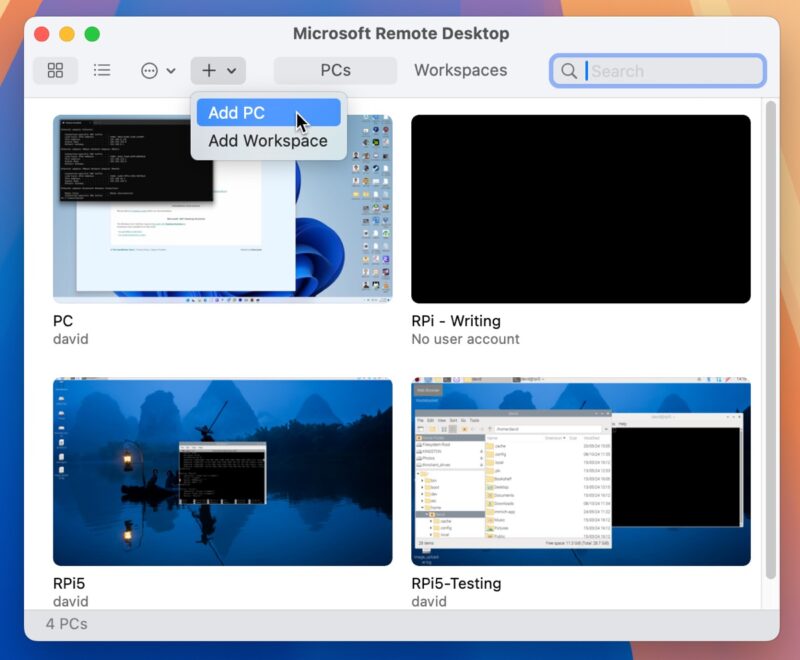Select the PCs tab
This screenshot has height=660, width=800.
click(333, 70)
